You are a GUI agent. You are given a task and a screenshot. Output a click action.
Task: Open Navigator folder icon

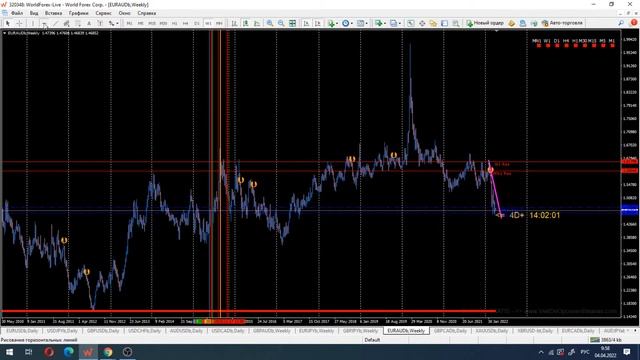click(x=433, y=23)
